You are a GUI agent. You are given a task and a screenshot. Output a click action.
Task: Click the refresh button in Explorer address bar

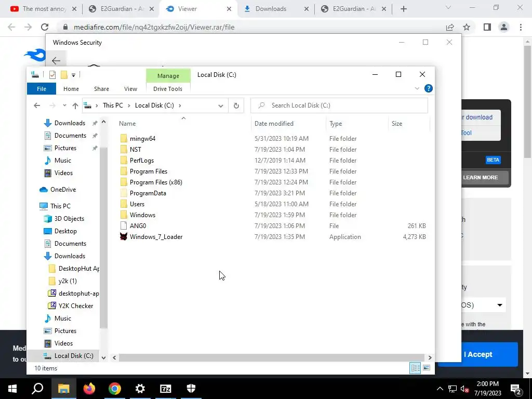pyautogui.click(x=236, y=105)
